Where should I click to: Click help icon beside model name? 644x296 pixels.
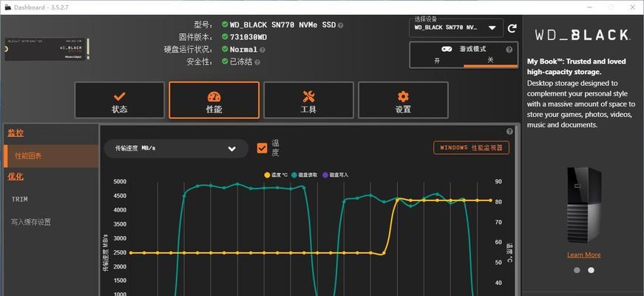tap(340, 25)
